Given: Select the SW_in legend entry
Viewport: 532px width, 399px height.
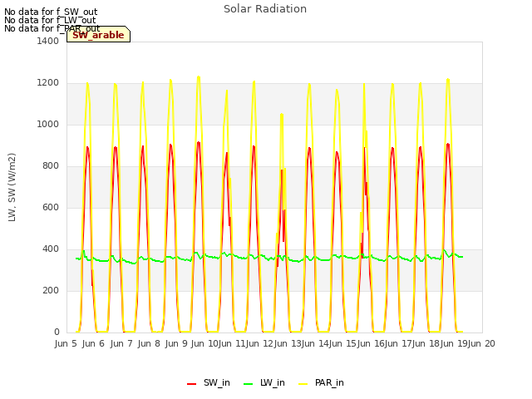Looking at the screenshot, I should coord(209,383).
